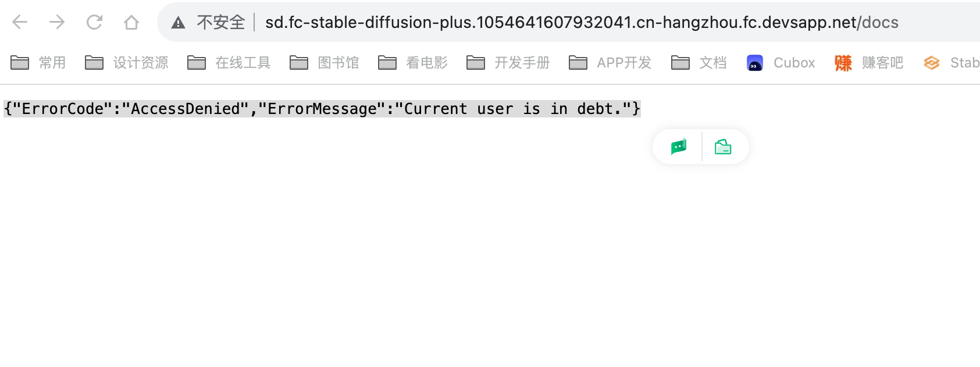Click the not-secure warning triangle icon
980x367 pixels.
pyautogui.click(x=178, y=23)
